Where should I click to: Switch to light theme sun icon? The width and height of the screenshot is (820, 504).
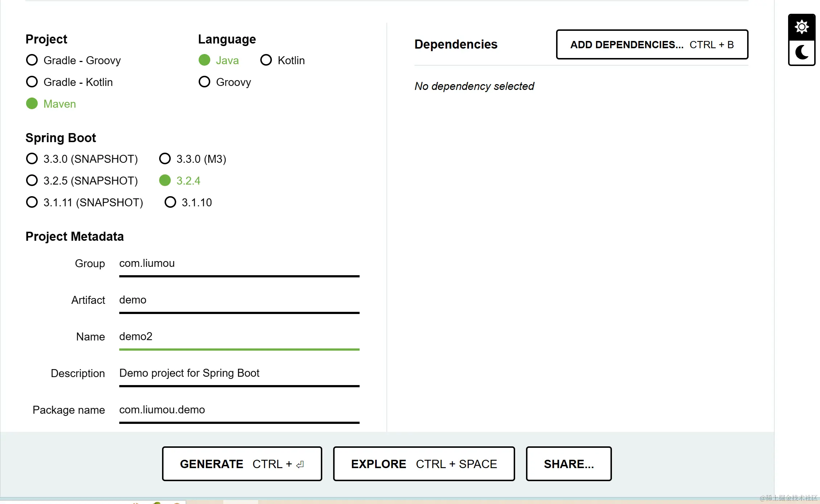point(802,27)
